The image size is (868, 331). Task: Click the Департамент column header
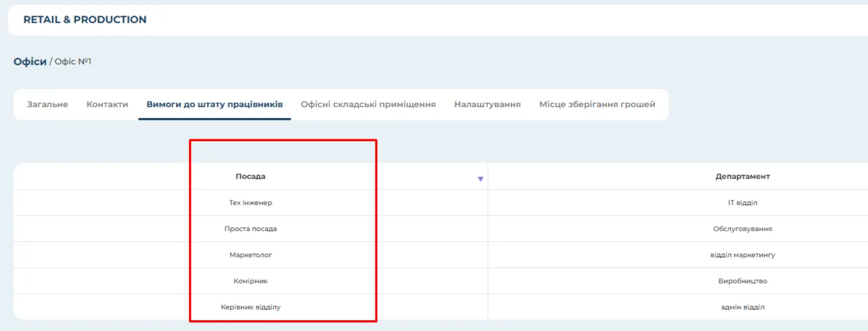tap(742, 177)
